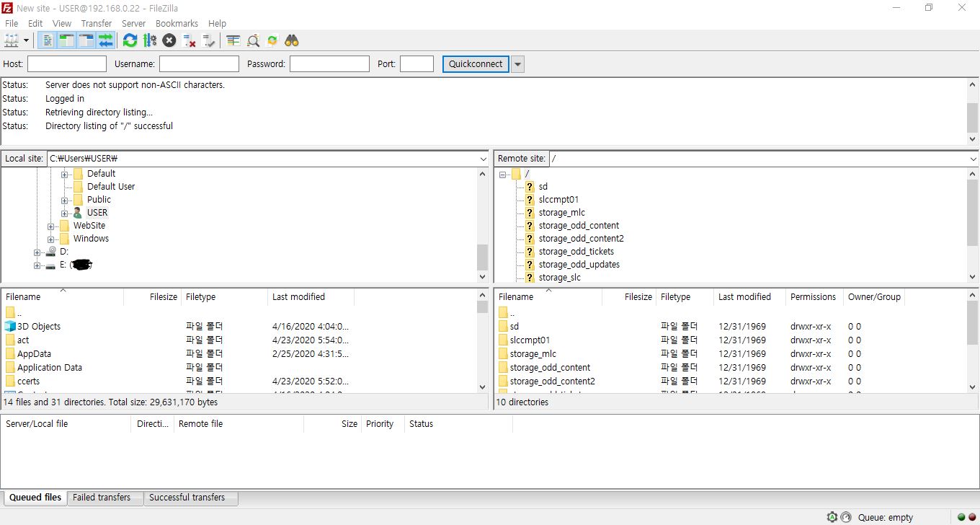Image resolution: width=980 pixels, height=525 pixels.
Task: Click the Quickconnect button
Action: coord(476,64)
